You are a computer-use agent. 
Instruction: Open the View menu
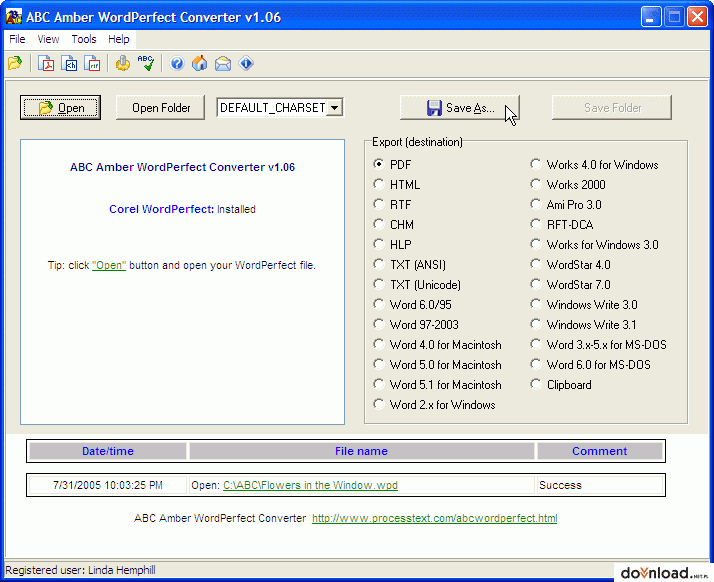click(48, 39)
